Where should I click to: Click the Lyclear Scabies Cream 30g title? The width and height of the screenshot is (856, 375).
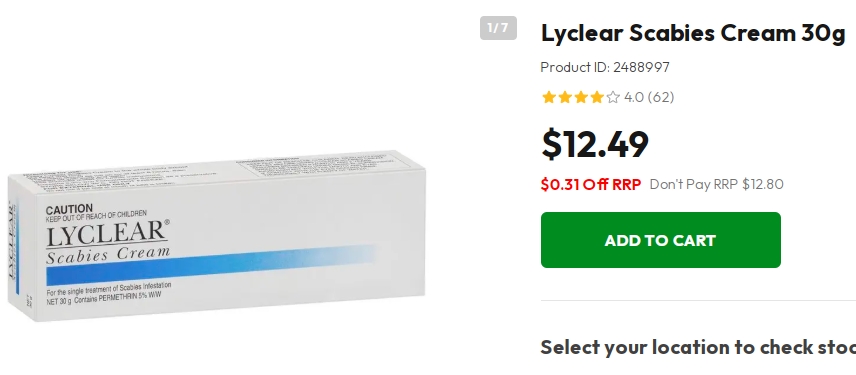pos(693,33)
